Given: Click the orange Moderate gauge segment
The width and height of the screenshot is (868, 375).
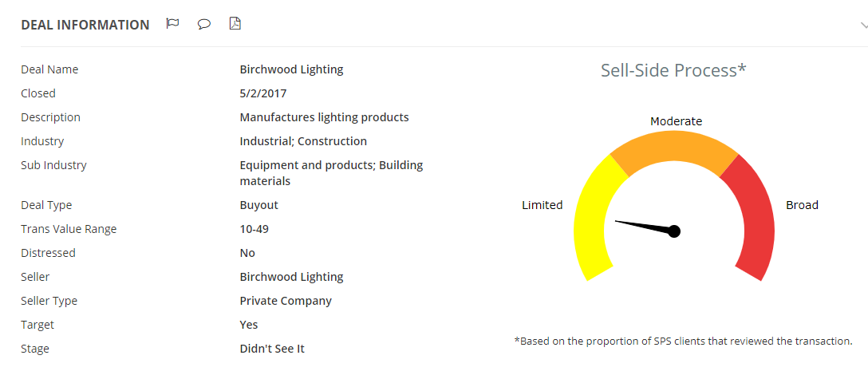Looking at the screenshot, I should coord(674,149).
